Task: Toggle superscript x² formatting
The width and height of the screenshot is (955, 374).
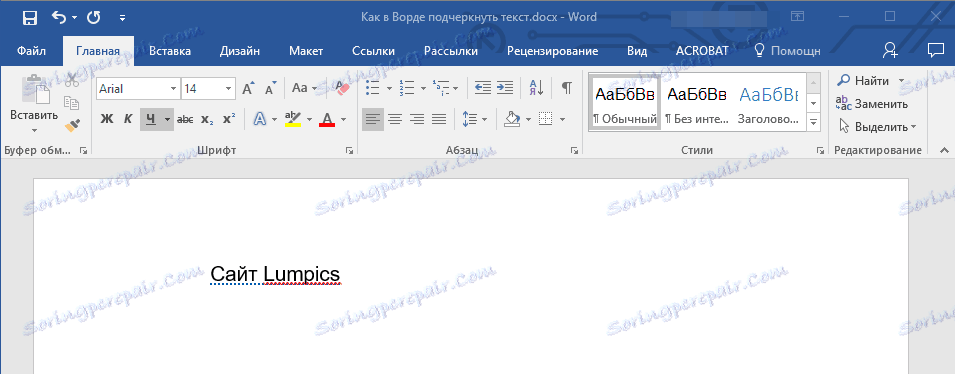Action: click(x=229, y=119)
